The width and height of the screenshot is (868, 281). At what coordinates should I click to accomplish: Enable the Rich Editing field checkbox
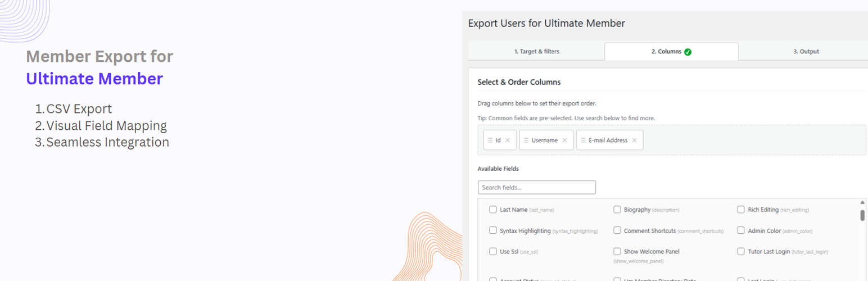click(x=741, y=210)
